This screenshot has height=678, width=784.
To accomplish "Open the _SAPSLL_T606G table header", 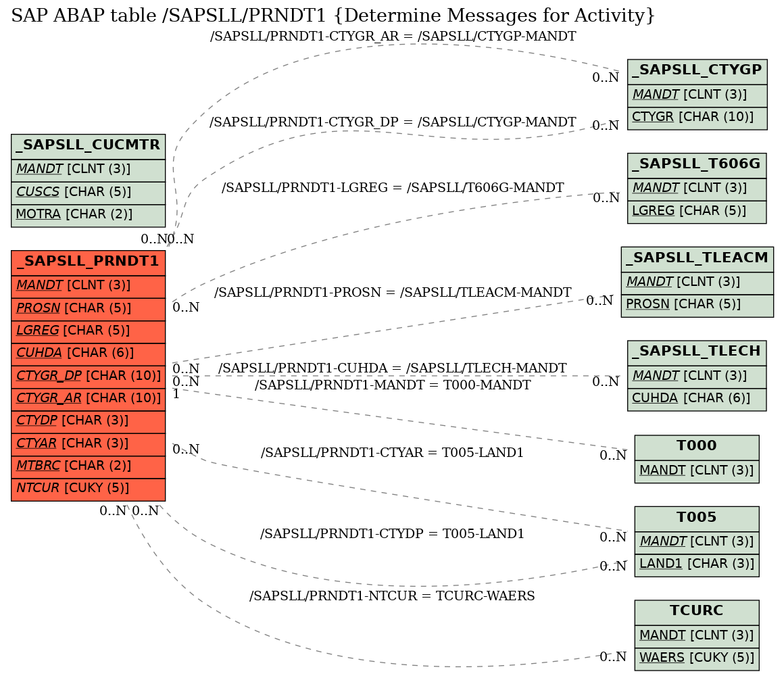I will click(697, 165).
